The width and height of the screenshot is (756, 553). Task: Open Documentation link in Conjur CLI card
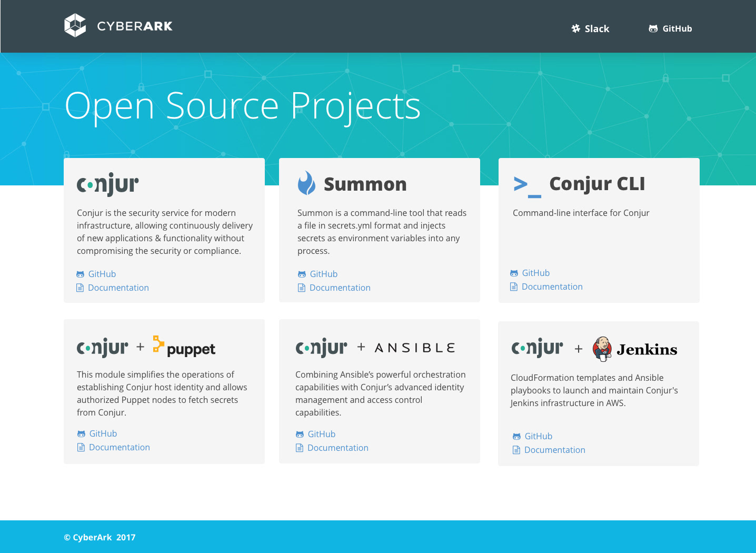tap(552, 287)
